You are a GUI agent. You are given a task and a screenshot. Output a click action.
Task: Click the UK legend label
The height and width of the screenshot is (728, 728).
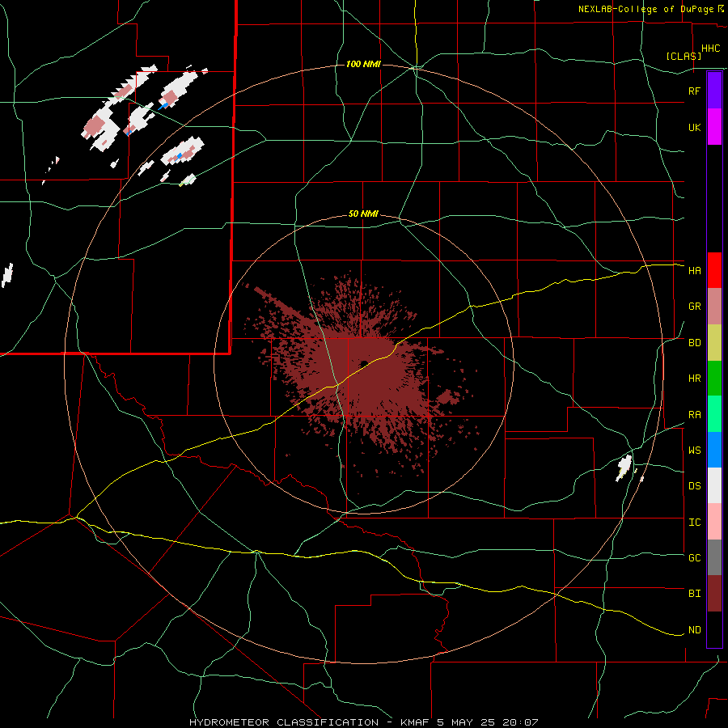(694, 127)
